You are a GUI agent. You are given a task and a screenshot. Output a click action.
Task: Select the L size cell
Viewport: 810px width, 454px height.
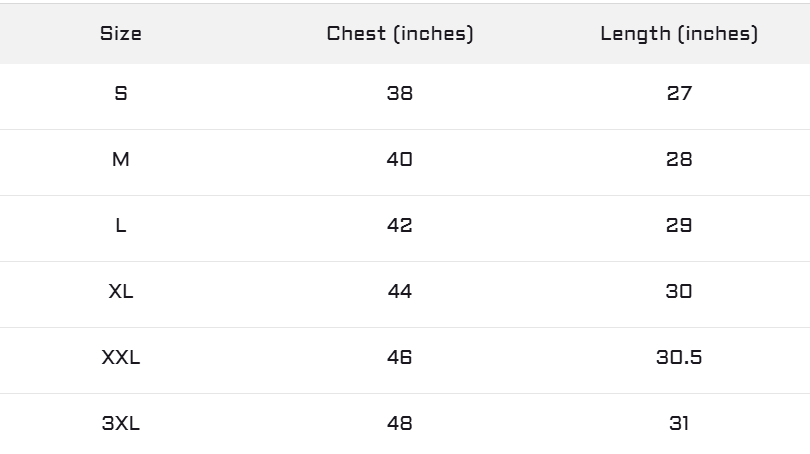(x=120, y=225)
